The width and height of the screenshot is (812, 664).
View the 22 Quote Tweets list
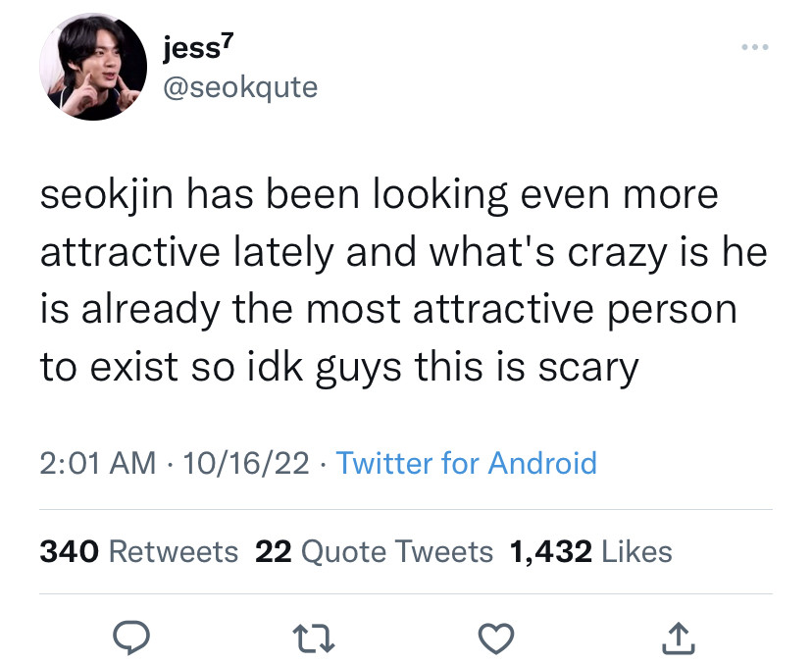pos(374,551)
